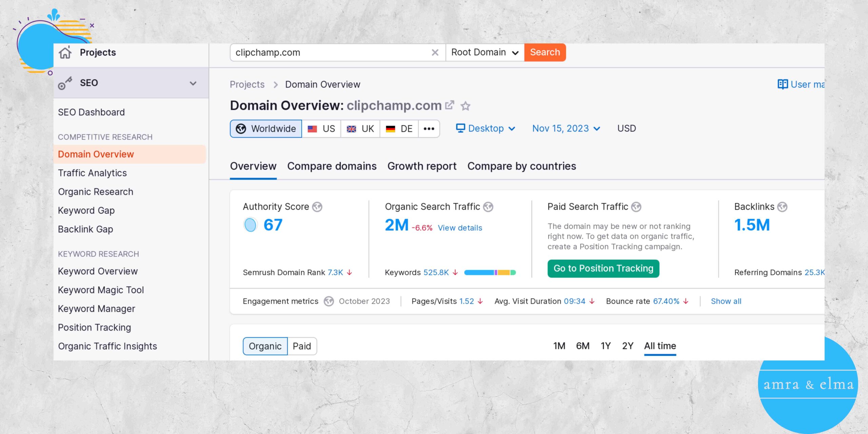The width and height of the screenshot is (868, 434).
Task: Click the Desktop monitor icon
Action: pyautogui.click(x=460, y=128)
